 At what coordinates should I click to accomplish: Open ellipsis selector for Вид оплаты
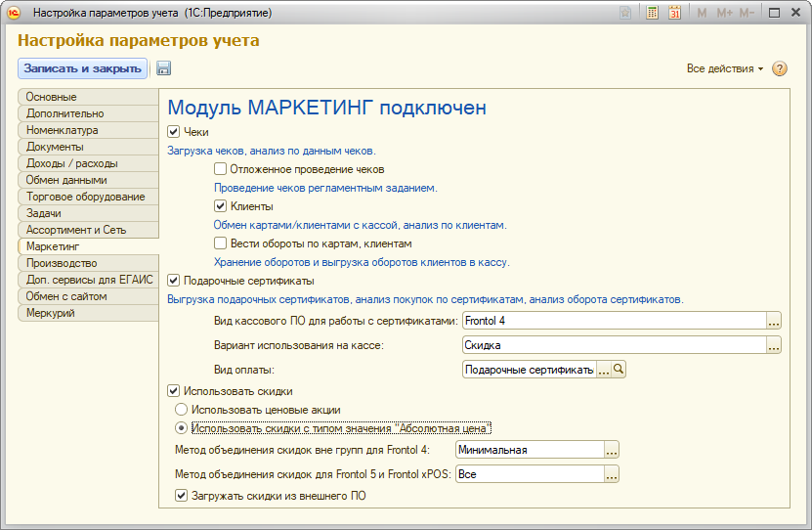point(604,370)
